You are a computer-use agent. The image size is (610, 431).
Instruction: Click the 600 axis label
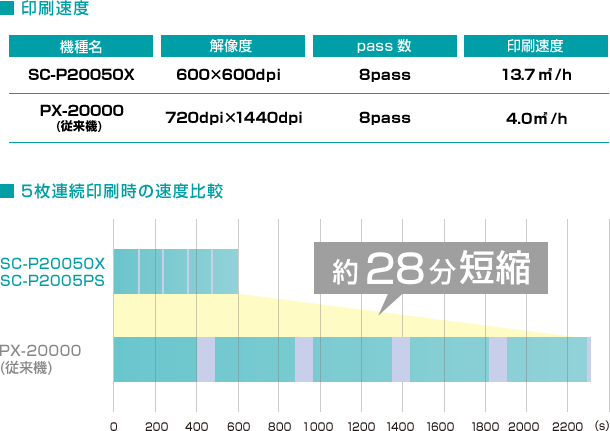click(238, 426)
